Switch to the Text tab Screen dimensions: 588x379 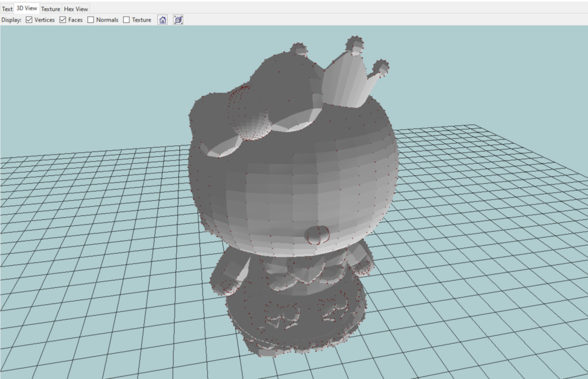tap(7, 9)
